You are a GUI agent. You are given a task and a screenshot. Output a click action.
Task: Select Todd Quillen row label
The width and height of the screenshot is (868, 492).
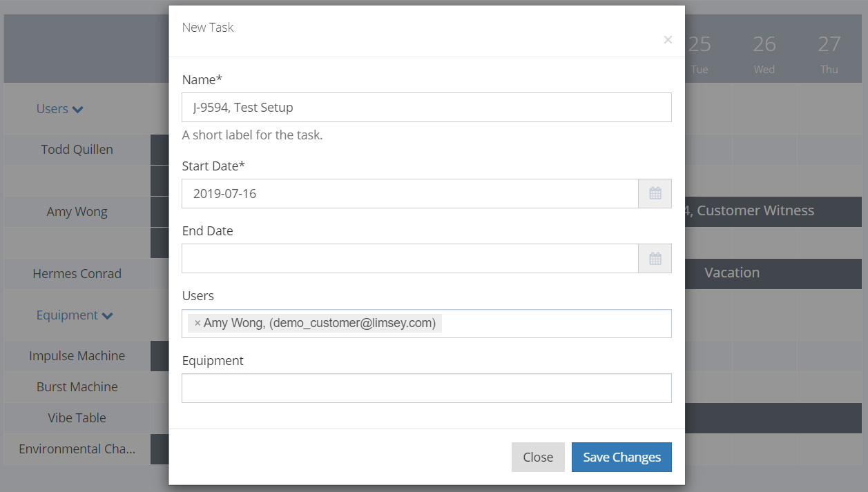77,150
